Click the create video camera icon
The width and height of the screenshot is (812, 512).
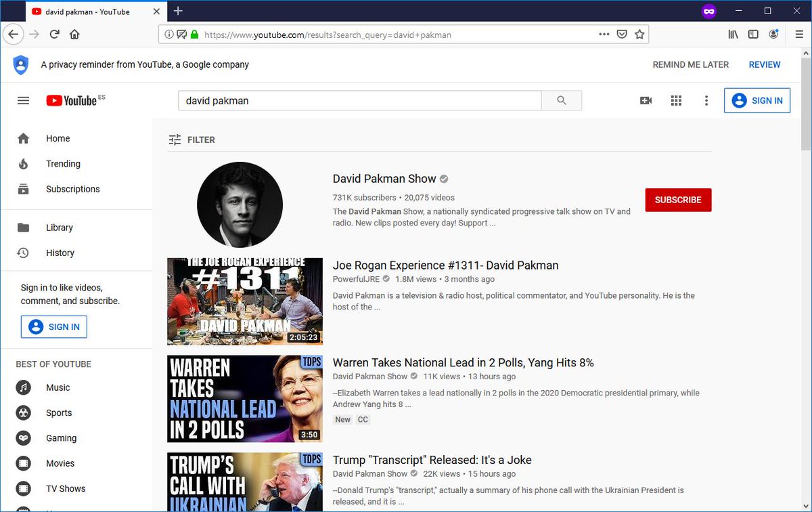[x=646, y=100]
